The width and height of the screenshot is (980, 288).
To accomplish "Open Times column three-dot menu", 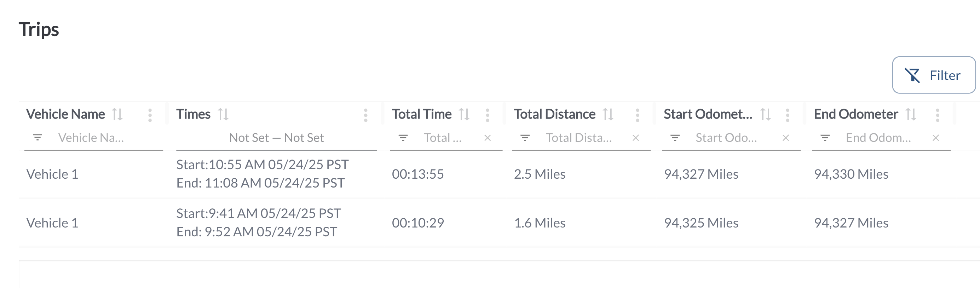I will [365, 115].
